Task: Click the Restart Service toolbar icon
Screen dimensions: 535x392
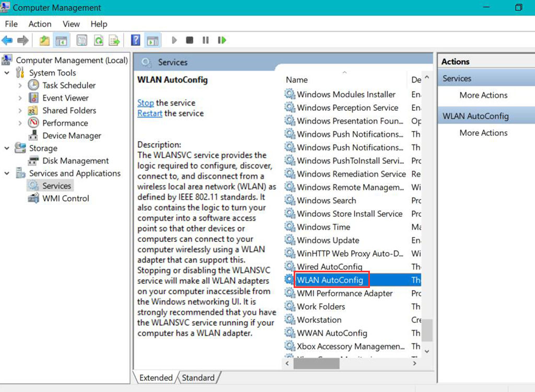Action: click(x=222, y=40)
